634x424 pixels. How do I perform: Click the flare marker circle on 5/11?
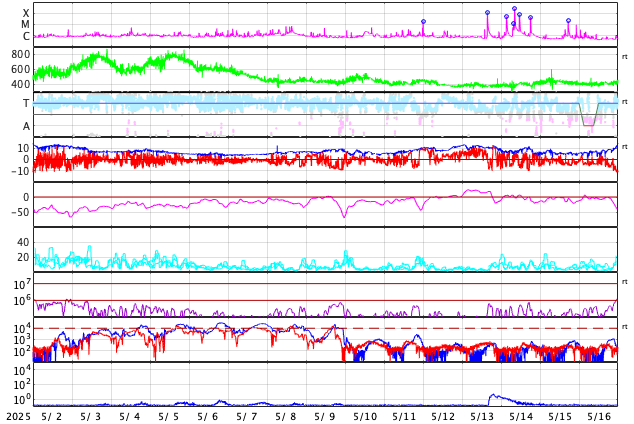pos(423,21)
